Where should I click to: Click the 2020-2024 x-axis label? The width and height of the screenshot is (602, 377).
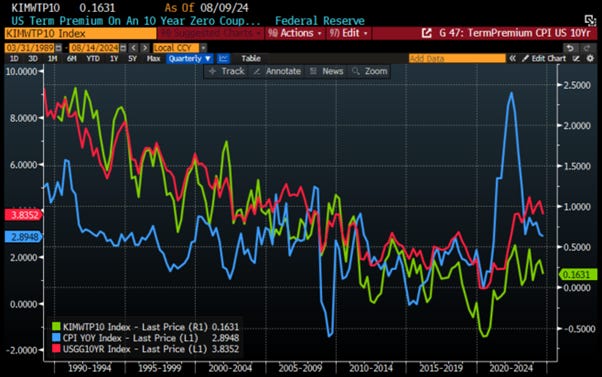(511, 368)
